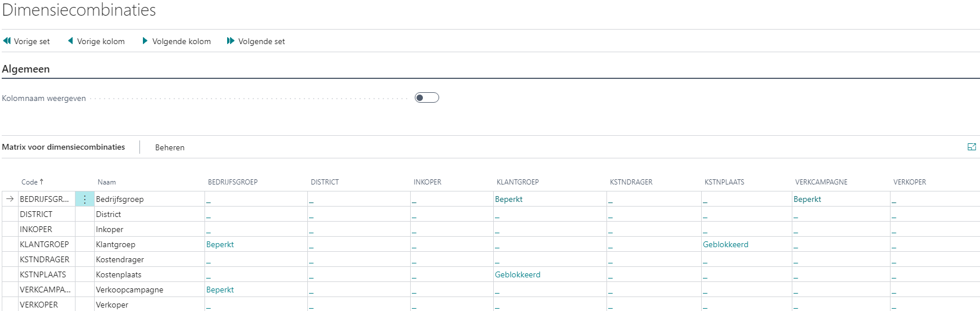Click the Vorige set double-arrow icon
The image size is (980, 311).
[7, 41]
